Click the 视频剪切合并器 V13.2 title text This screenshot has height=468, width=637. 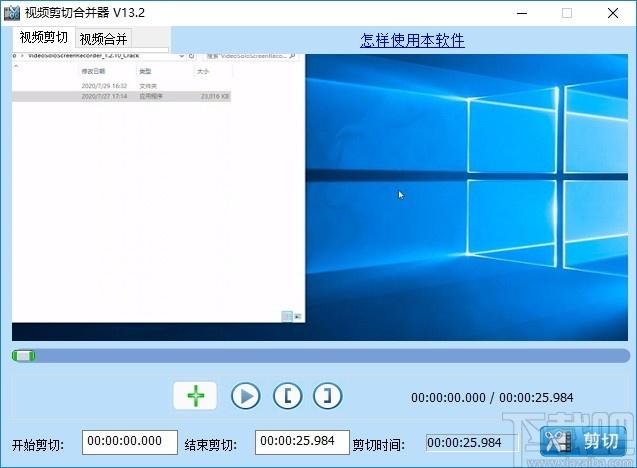pos(84,13)
